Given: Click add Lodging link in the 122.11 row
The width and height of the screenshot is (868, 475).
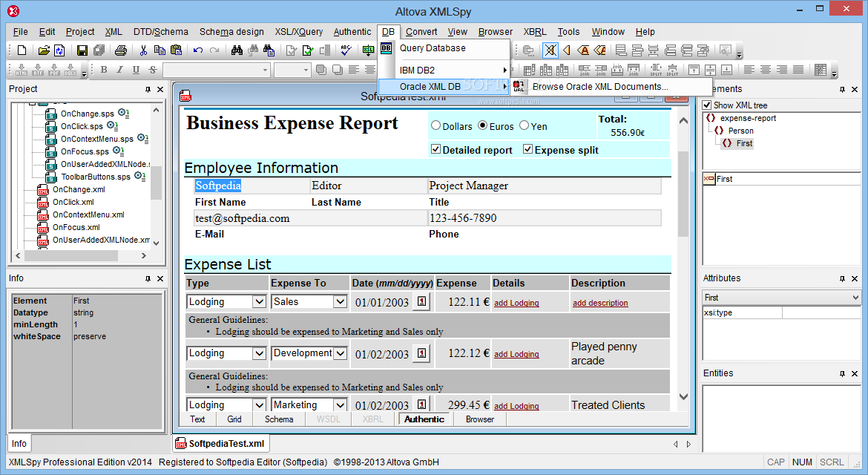Looking at the screenshot, I should [516, 303].
